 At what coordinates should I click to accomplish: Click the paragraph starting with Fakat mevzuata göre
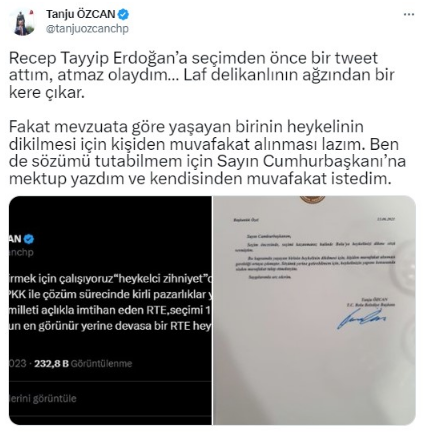coord(207,153)
